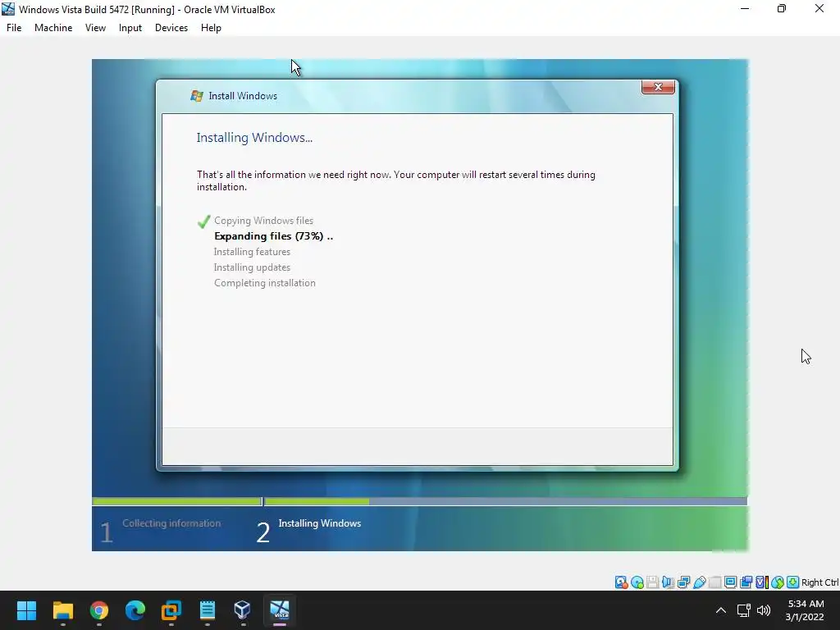Open Google Chrome from the taskbar

pos(99,610)
